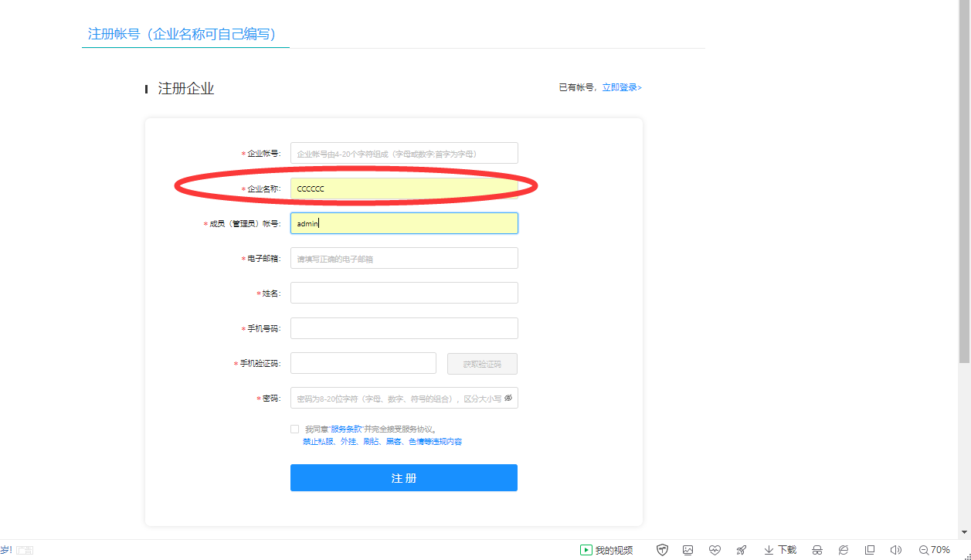The height and width of the screenshot is (560, 971).
Task: Click the split window icon
Action: click(870, 550)
